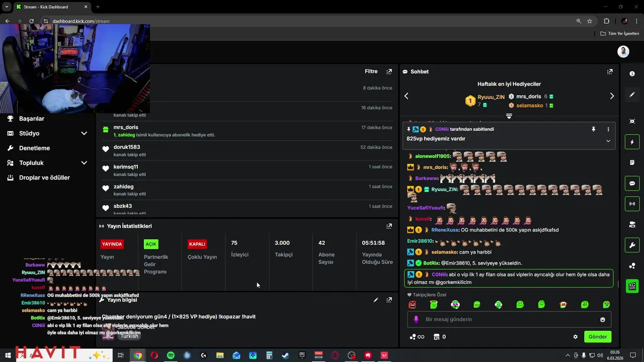The height and width of the screenshot is (362, 644).
Task: Toggle the green lightning bolt sidebar widget
Action: click(632, 142)
